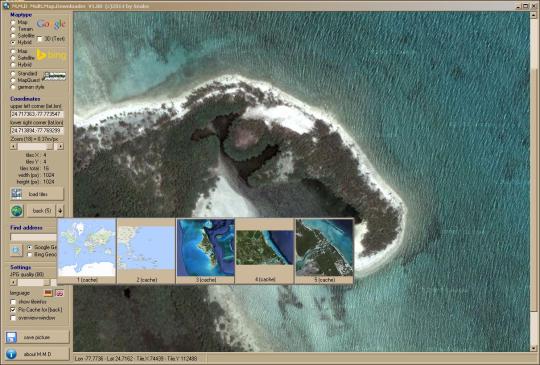
Task: Choose Google Satellite map type
Action: [13, 36]
